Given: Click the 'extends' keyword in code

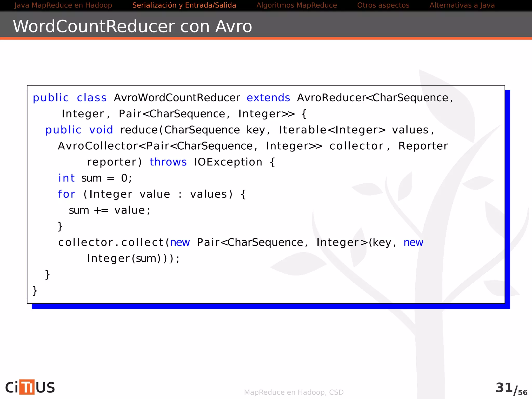Looking at the screenshot, I should coord(268,98).
